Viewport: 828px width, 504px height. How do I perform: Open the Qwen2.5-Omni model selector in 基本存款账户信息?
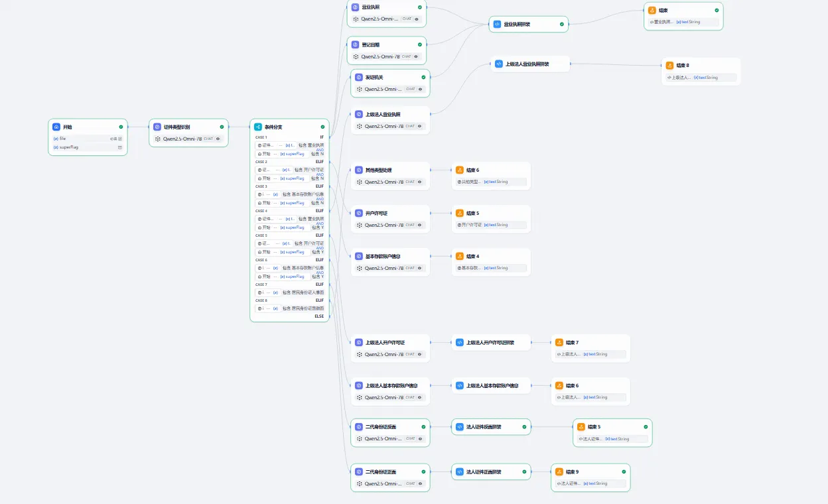click(383, 269)
